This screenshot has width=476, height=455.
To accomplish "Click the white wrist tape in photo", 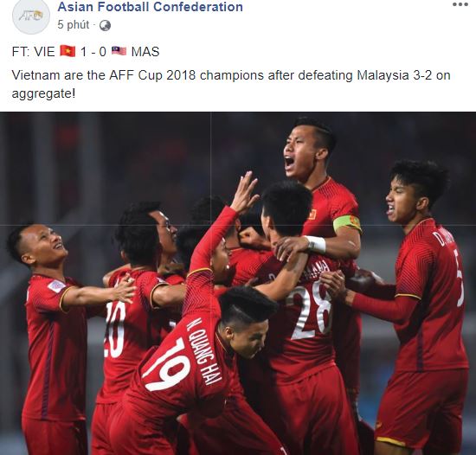I will [316, 245].
